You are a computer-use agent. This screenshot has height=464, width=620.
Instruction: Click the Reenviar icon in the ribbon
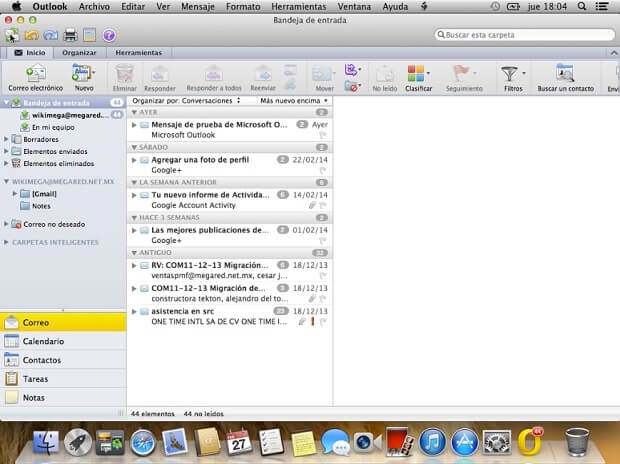pyautogui.click(x=263, y=74)
